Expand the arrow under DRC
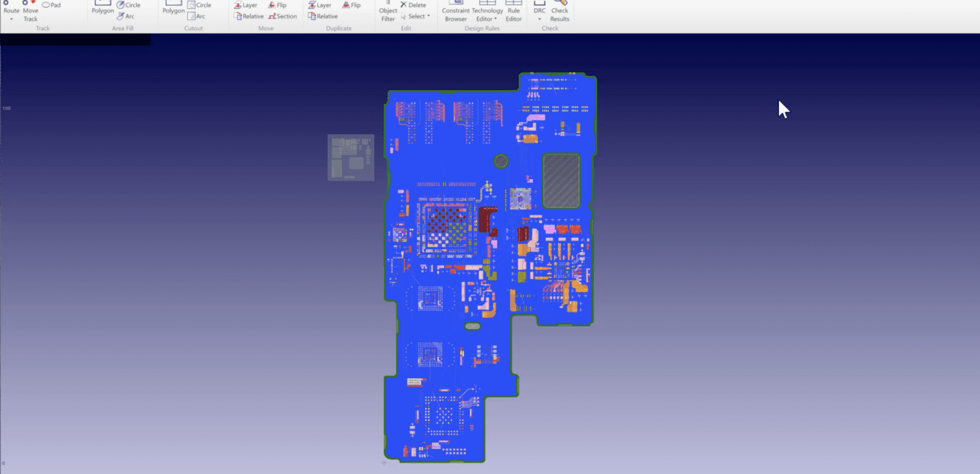980x474 pixels. [539, 19]
